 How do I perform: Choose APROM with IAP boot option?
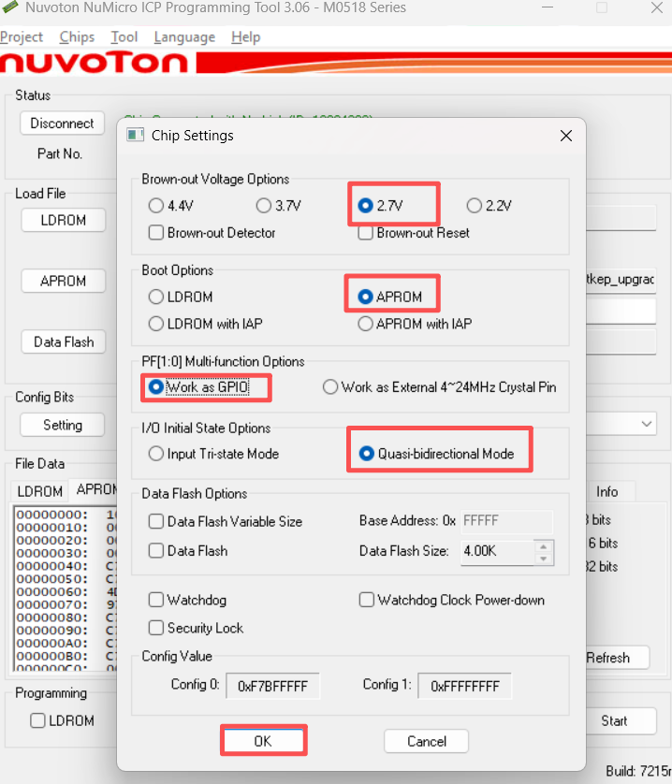click(366, 324)
